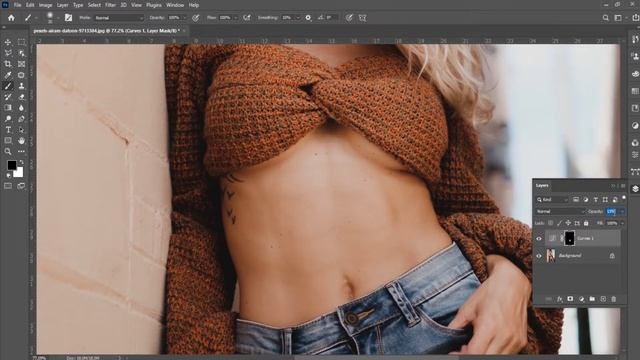Open the Filter menu
This screenshot has width=640, height=360.
coord(111,5)
